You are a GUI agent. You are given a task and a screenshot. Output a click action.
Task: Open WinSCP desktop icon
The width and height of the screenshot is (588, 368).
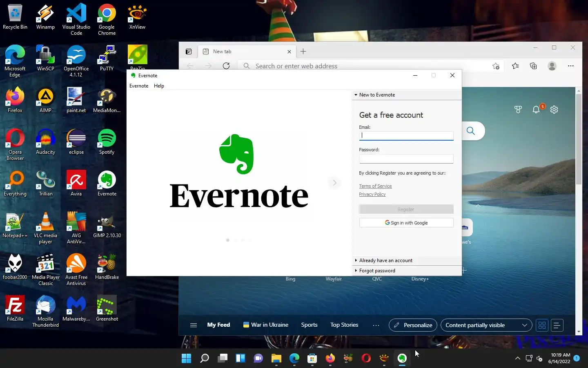click(45, 58)
